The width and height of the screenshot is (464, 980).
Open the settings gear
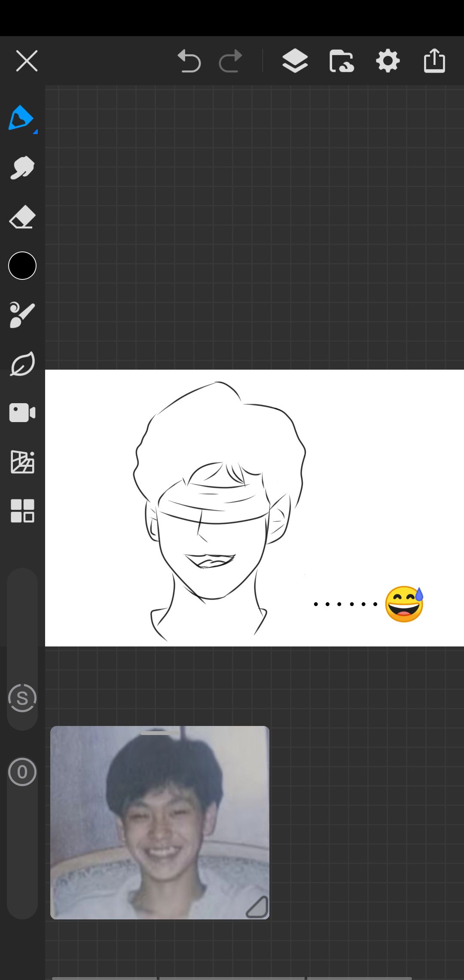pos(388,61)
